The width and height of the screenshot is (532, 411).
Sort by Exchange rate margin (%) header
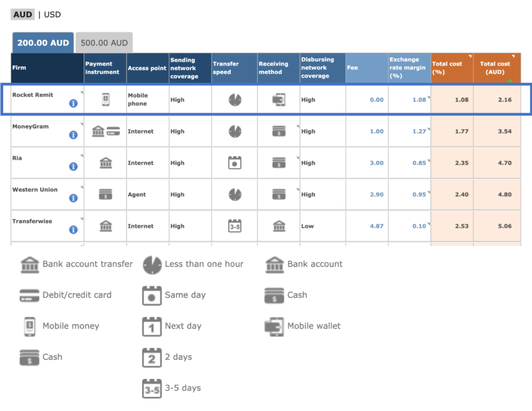click(409, 68)
